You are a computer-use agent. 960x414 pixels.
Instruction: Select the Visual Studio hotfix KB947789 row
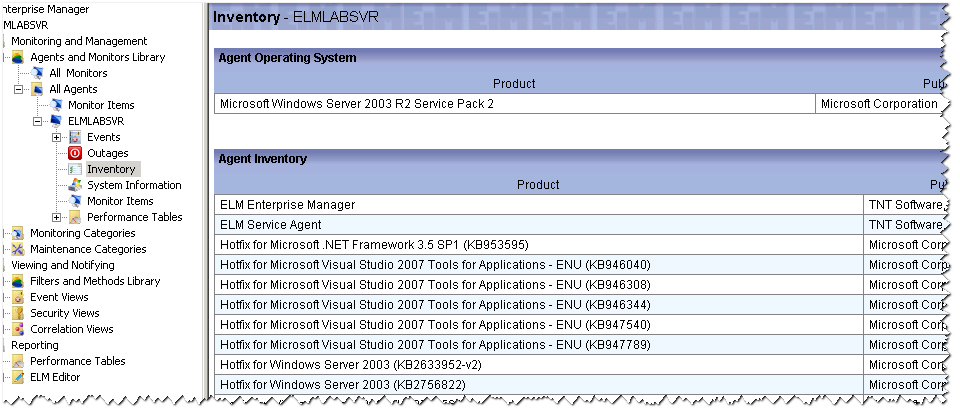tap(539, 345)
